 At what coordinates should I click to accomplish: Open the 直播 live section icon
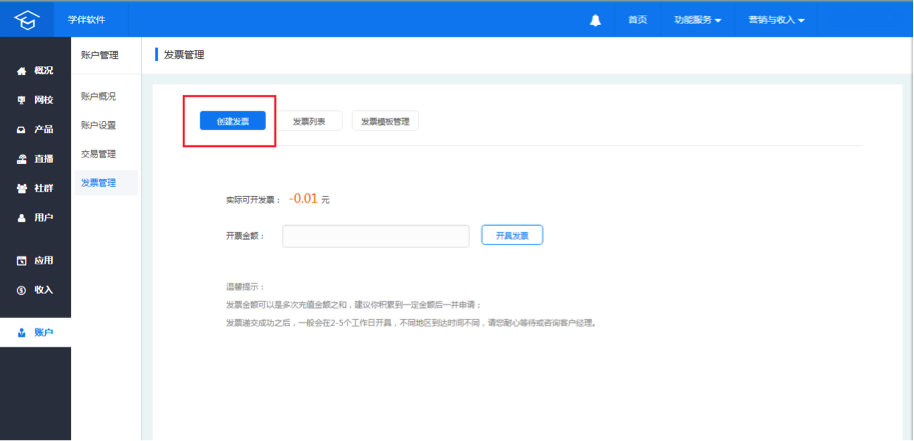(x=22, y=159)
